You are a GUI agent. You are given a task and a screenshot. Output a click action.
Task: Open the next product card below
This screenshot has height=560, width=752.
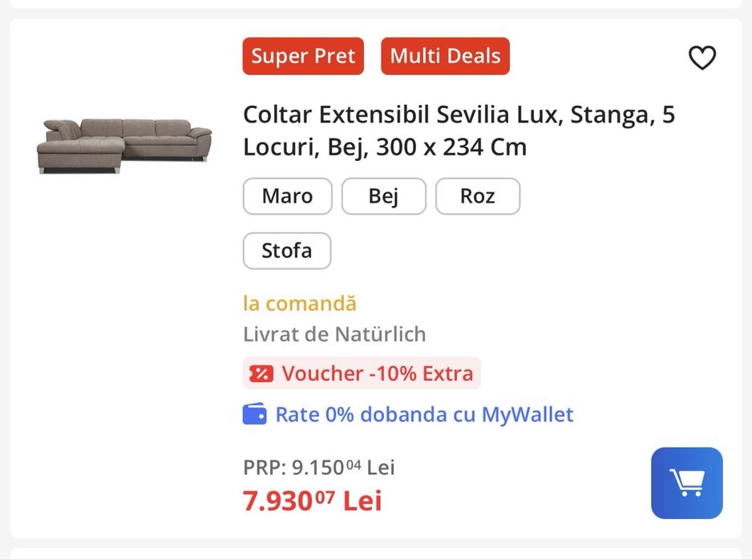pos(376,554)
